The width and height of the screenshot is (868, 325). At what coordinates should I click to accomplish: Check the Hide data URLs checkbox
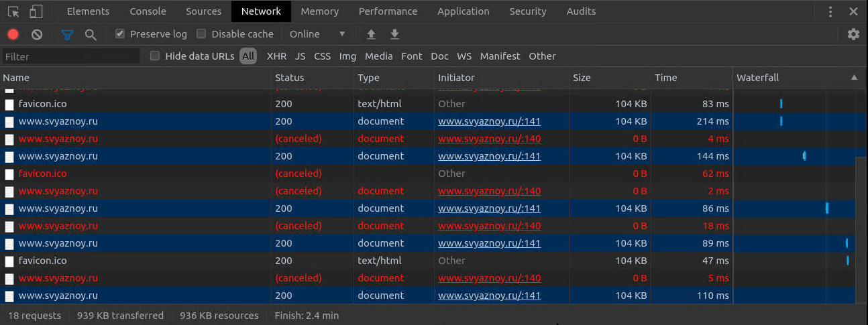click(155, 56)
